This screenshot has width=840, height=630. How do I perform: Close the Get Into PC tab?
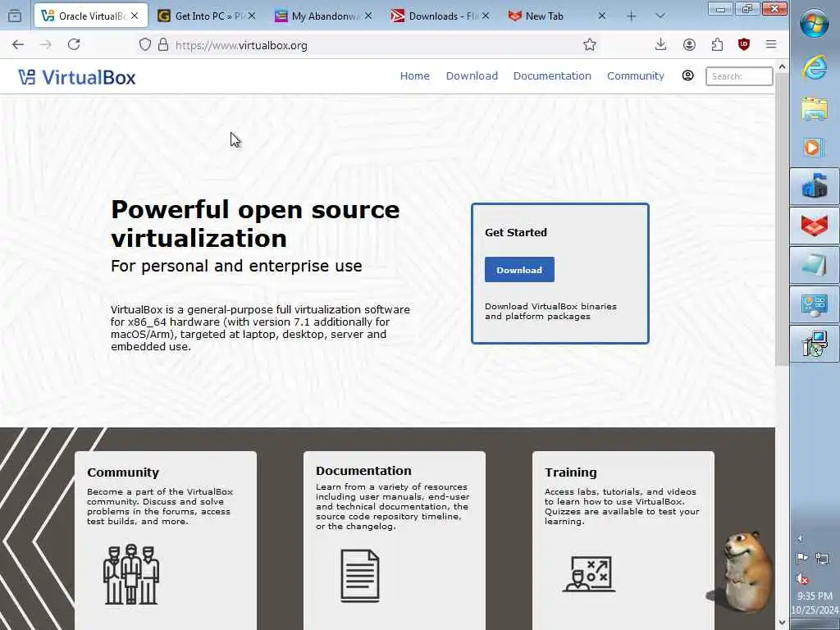click(251, 16)
